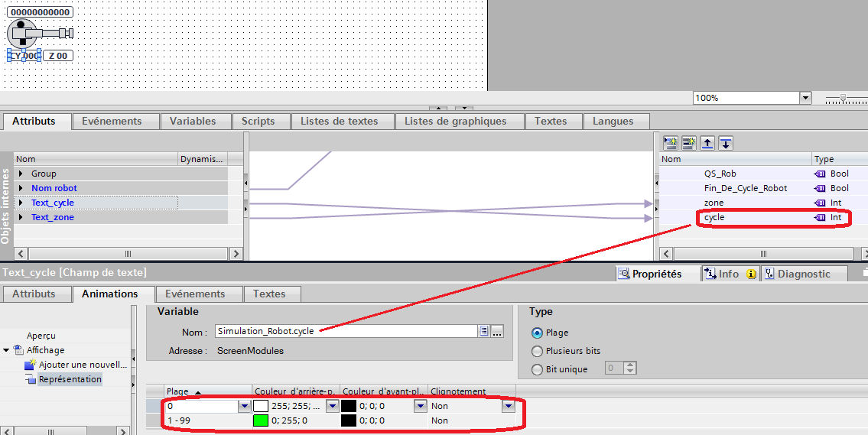Screen dimensions: 868x435
Task: Collapse the Affichage tree node
Action: [x=6, y=350]
